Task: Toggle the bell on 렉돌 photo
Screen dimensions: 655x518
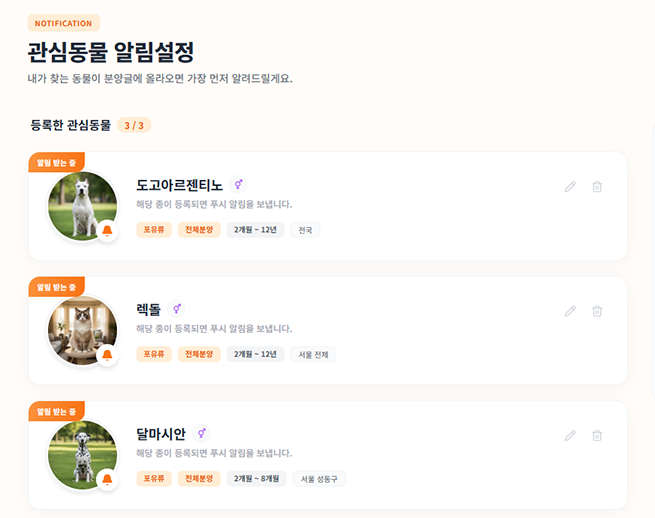Action: (107, 356)
